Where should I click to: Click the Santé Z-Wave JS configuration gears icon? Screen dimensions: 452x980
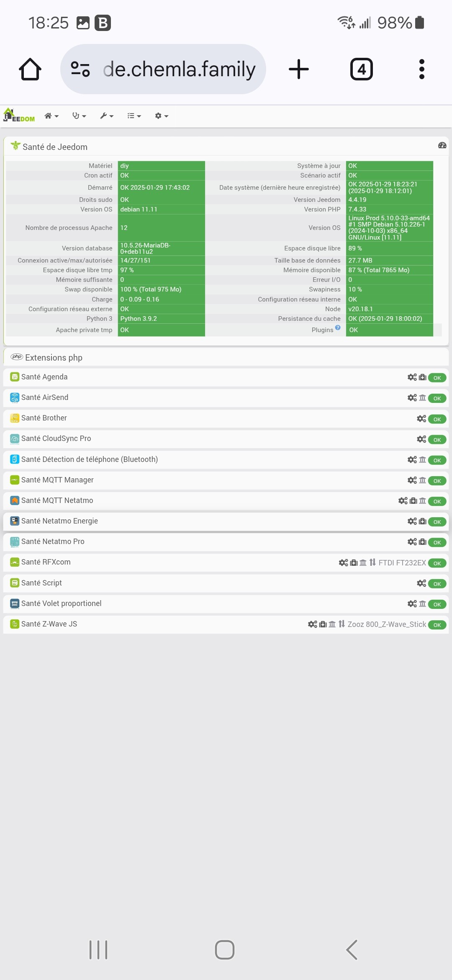[313, 624]
